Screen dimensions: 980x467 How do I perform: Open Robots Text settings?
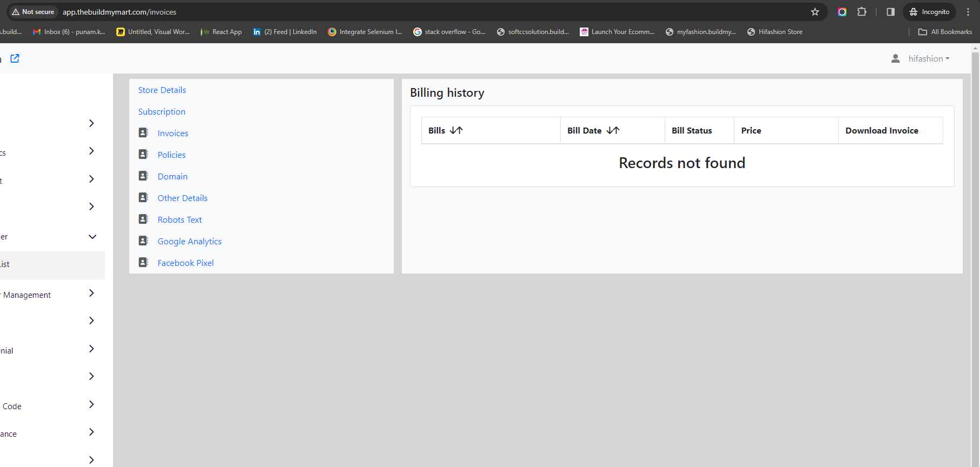pos(180,219)
